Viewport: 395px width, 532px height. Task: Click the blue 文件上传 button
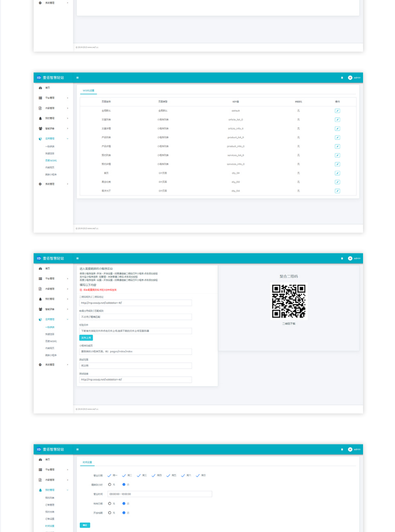[86, 338]
